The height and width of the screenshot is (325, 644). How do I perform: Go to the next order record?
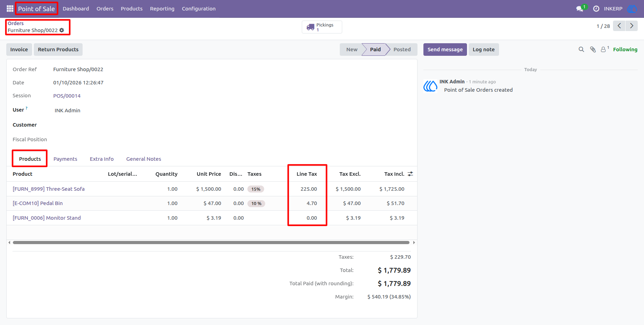tap(631, 26)
